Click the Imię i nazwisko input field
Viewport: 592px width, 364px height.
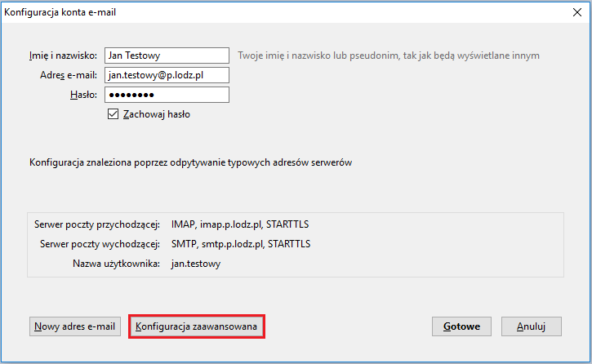click(167, 55)
